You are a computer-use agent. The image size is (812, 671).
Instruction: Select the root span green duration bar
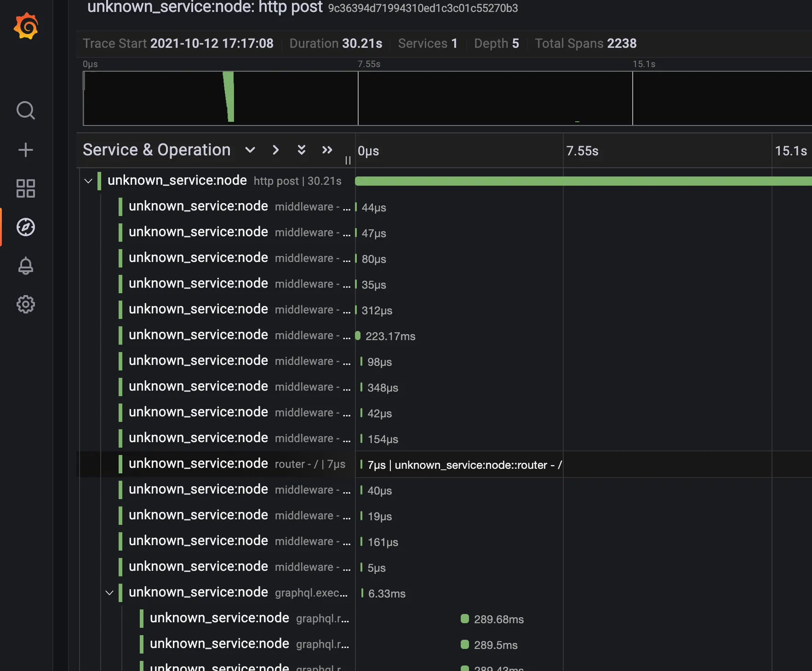pyautogui.click(x=583, y=181)
